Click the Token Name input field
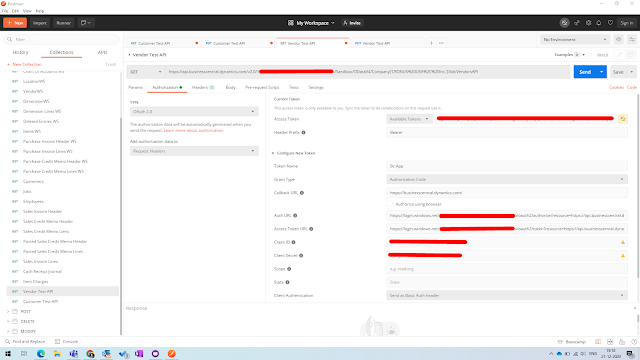This screenshot has height=360, width=640. click(x=507, y=166)
